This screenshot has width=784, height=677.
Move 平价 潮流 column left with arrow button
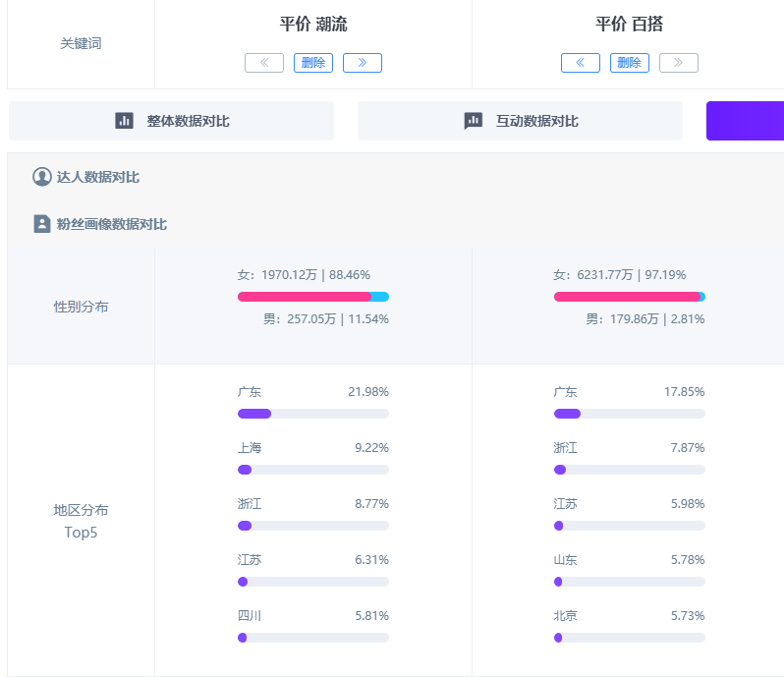click(264, 63)
